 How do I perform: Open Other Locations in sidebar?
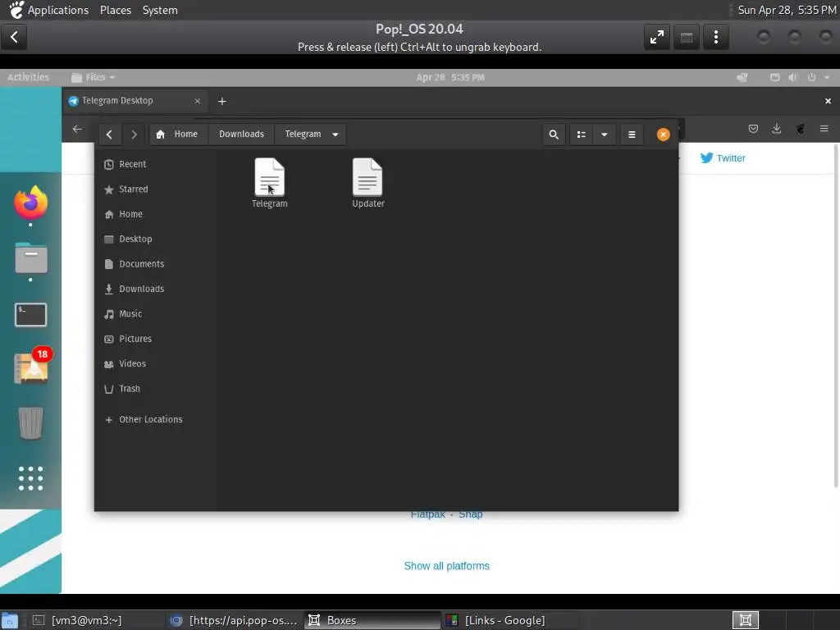pos(155,419)
